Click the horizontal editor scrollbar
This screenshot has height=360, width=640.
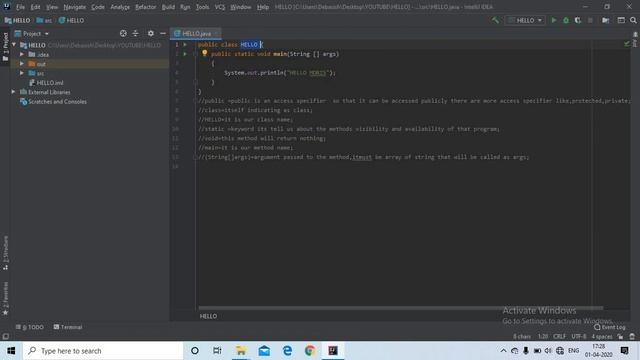(x=400, y=308)
